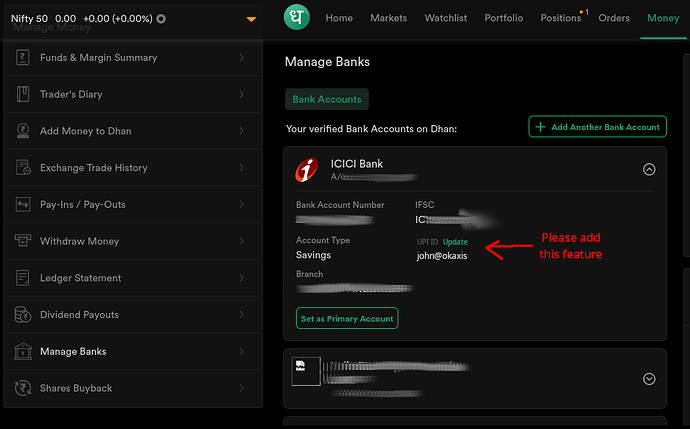Image resolution: width=690 pixels, height=429 pixels.
Task: Click the john@okaxis UPI ID value
Action: coord(442,256)
